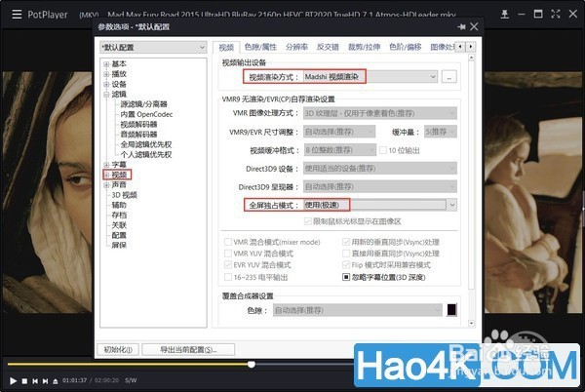Expand the 播放 tree node
This screenshot has height=392, width=585.
[x=106, y=74]
